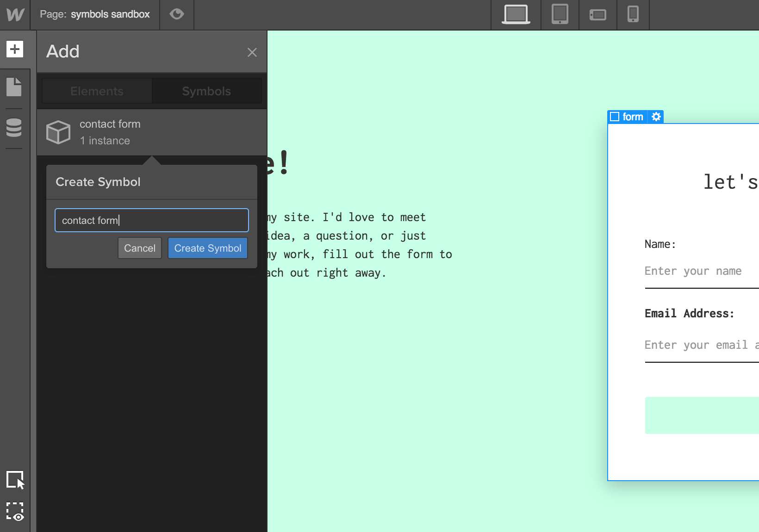Switch to desktop viewport
The image size is (759, 532).
516,14
